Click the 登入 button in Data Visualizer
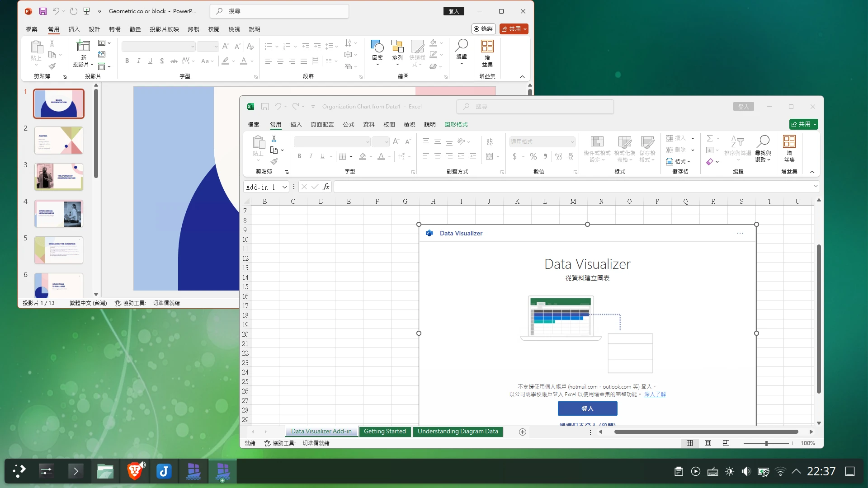The image size is (868, 488). (587, 408)
